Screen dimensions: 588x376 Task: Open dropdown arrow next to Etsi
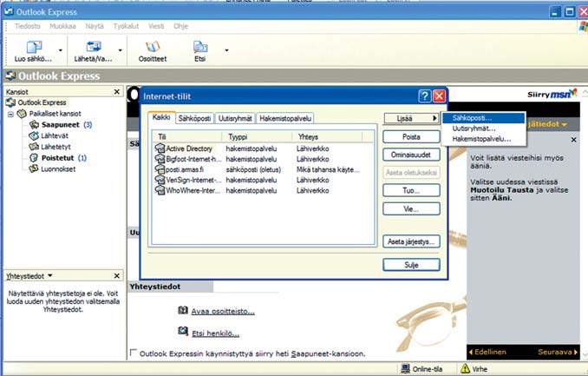pos(226,50)
